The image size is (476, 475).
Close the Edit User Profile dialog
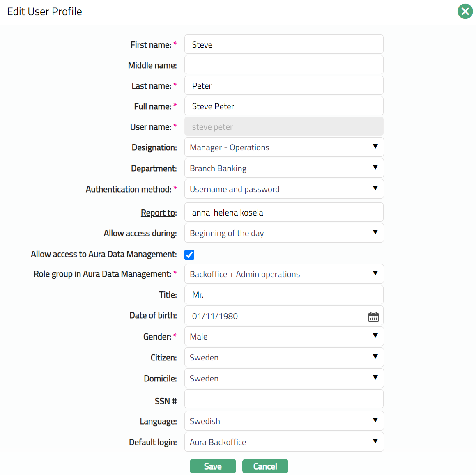click(x=465, y=11)
